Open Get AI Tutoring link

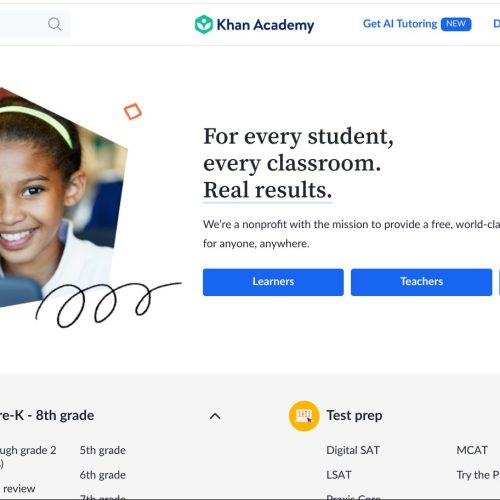(x=400, y=24)
